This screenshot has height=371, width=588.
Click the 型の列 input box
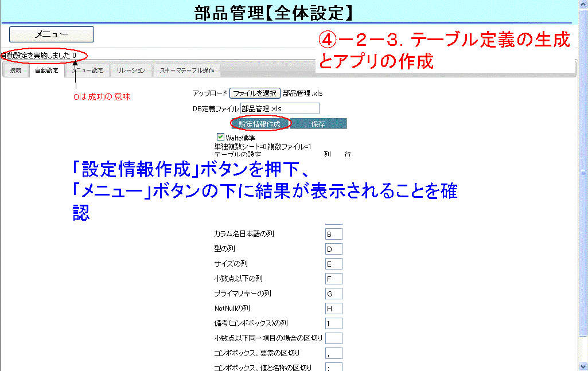point(333,249)
